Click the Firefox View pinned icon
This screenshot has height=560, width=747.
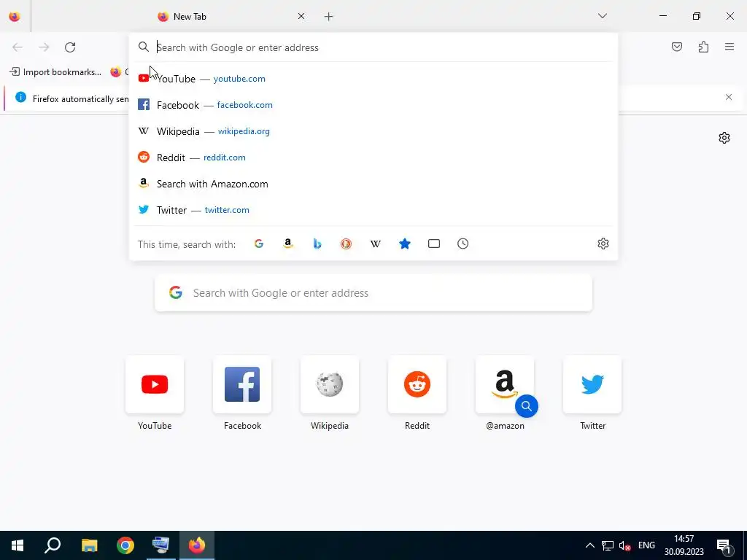15,16
